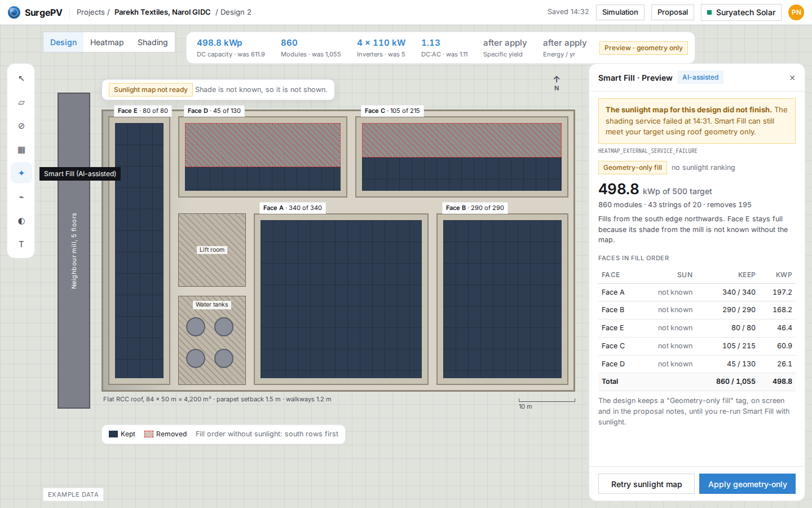
Task: Click the Geometry-only fill tag
Action: pyautogui.click(x=633, y=168)
